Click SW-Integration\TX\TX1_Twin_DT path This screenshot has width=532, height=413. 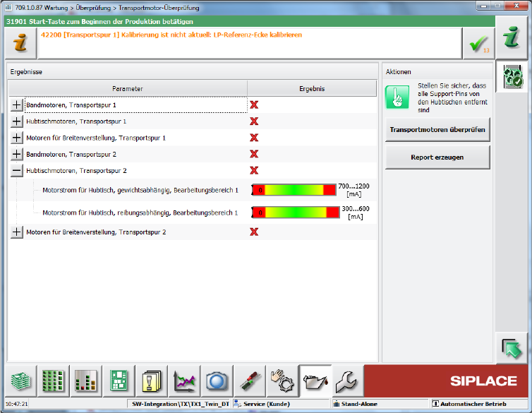point(181,404)
